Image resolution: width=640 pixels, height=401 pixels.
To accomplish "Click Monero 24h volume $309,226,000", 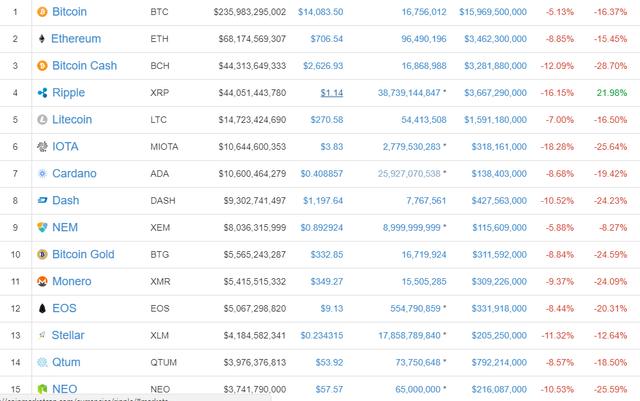I will click(x=499, y=281).
